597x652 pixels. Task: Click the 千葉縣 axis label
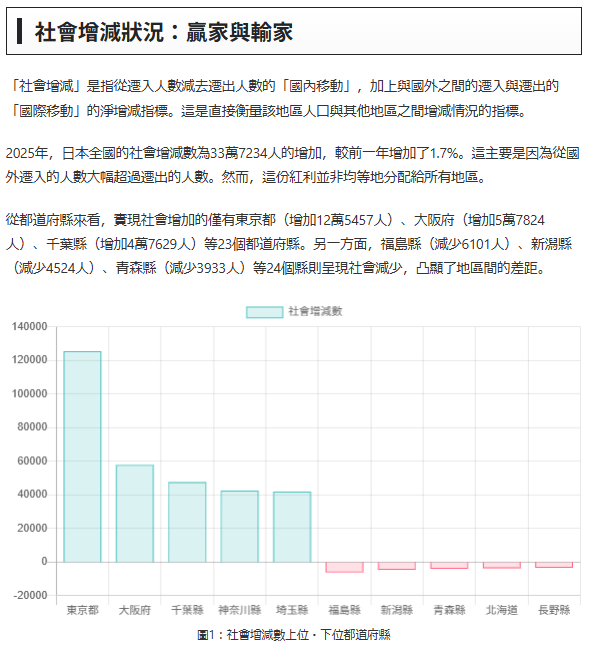187,610
